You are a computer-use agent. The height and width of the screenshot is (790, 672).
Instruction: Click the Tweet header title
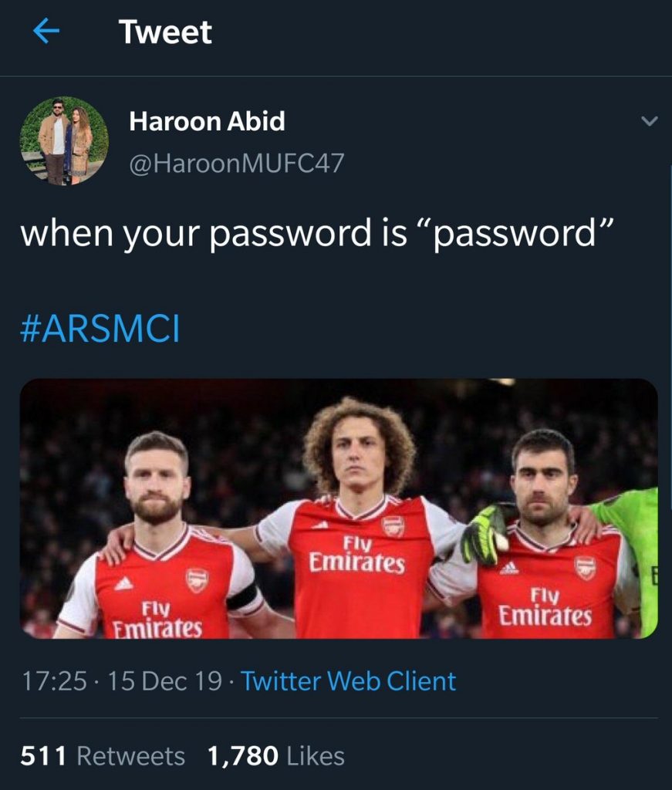pyautogui.click(x=165, y=32)
